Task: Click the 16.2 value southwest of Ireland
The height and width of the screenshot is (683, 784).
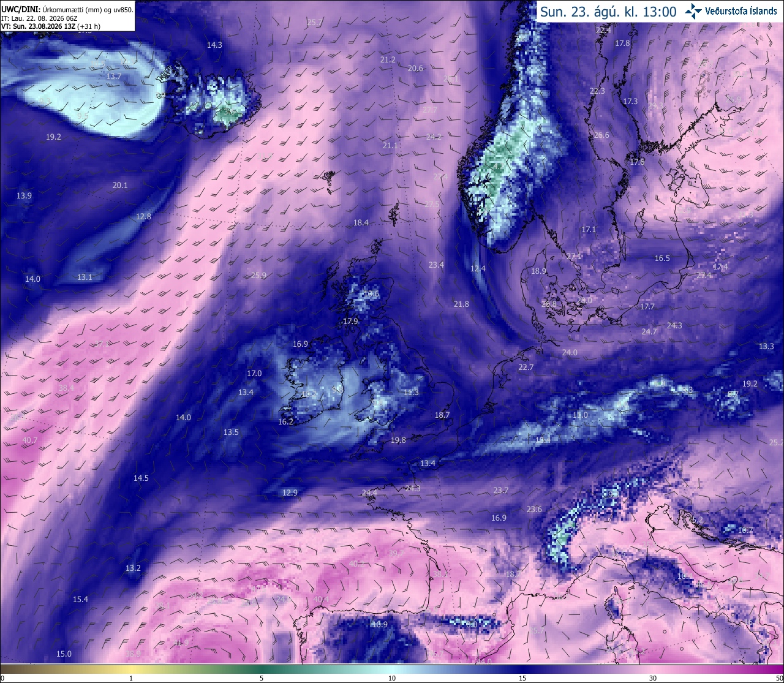Action: (285, 421)
